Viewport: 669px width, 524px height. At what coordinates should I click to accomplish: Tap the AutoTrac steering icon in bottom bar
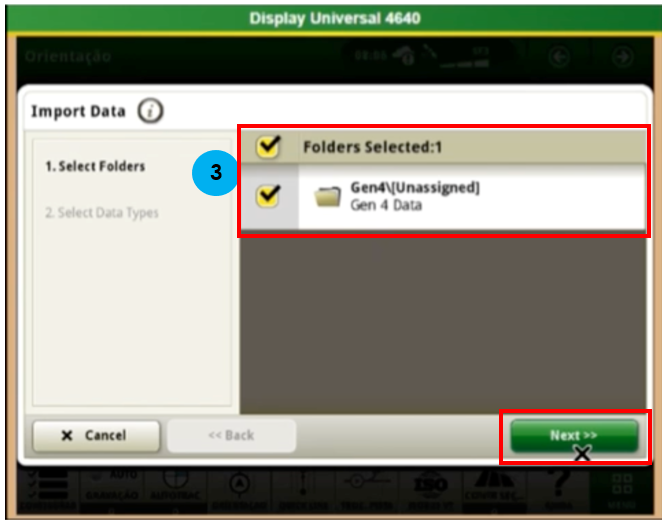[x=176, y=484]
